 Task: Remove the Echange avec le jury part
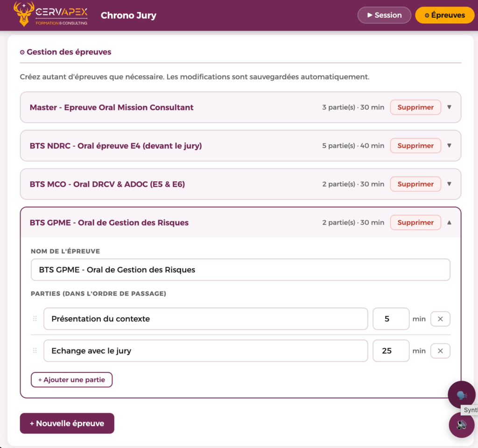[x=440, y=351]
